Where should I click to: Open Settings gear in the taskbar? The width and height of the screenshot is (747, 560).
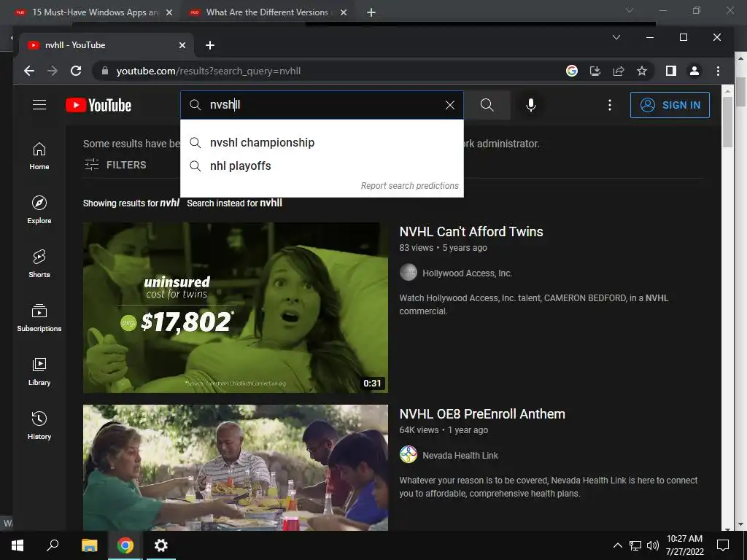click(x=161, y=545)
